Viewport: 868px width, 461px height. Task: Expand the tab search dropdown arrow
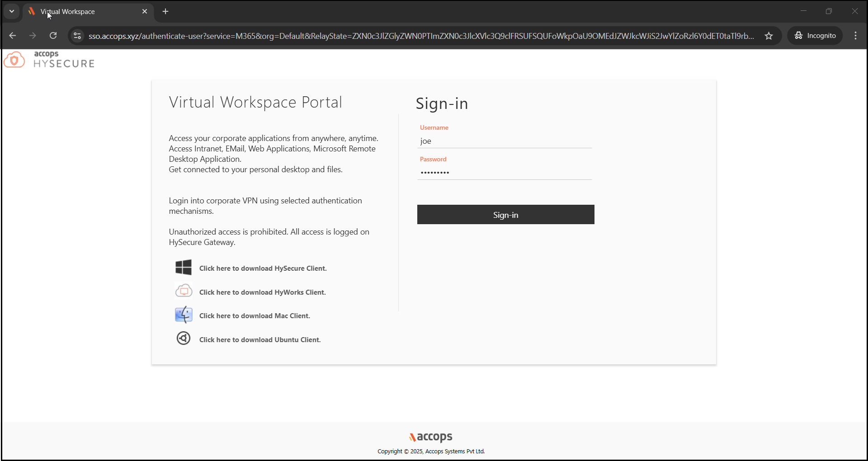(12, 11)
